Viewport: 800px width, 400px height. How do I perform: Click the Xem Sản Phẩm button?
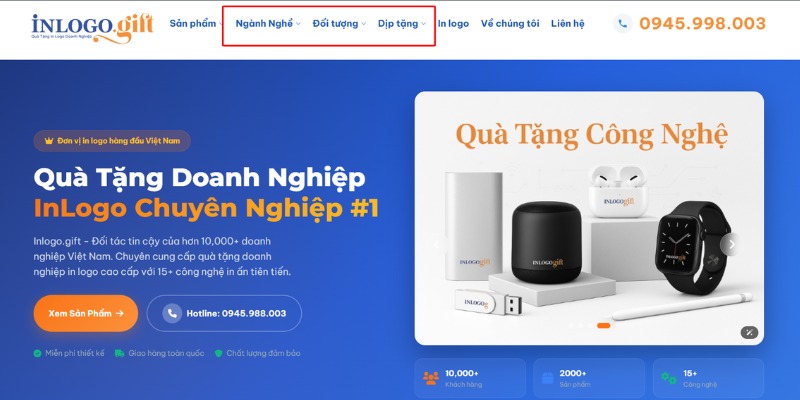pyautogui.click(x=86, y=313)
